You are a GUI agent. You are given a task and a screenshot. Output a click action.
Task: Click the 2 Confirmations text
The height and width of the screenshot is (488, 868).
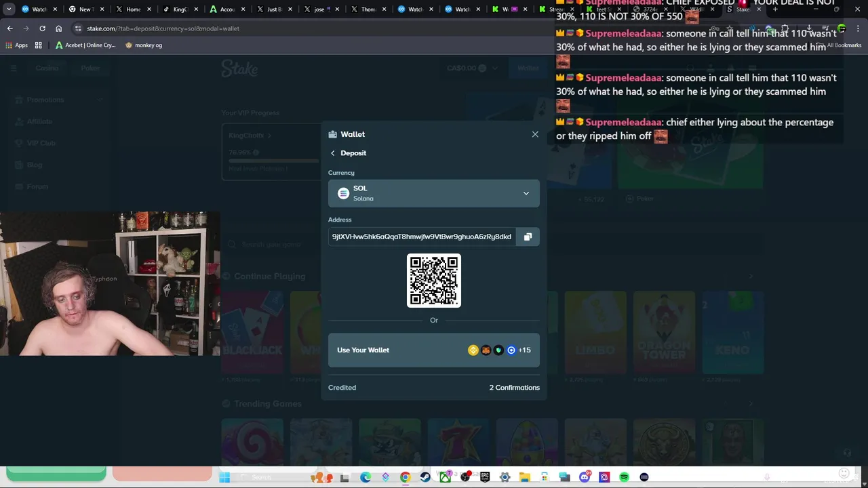pos(515,388)
